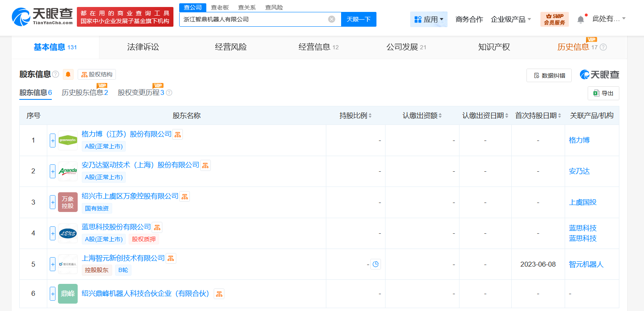Select the 股东信息 6 sub-tab
The width and height of the screenshot is (644, 311).
point(36,93)
